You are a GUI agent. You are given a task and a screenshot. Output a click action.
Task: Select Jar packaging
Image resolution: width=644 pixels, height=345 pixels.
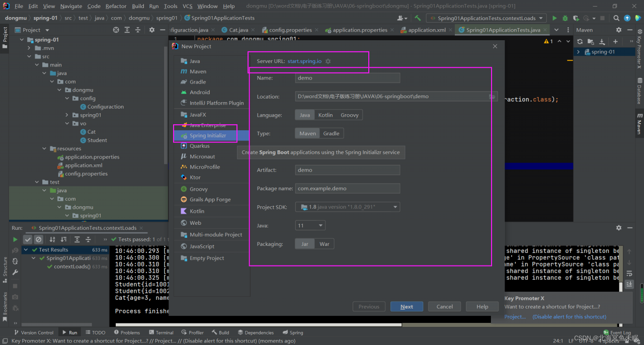(305, 244)
